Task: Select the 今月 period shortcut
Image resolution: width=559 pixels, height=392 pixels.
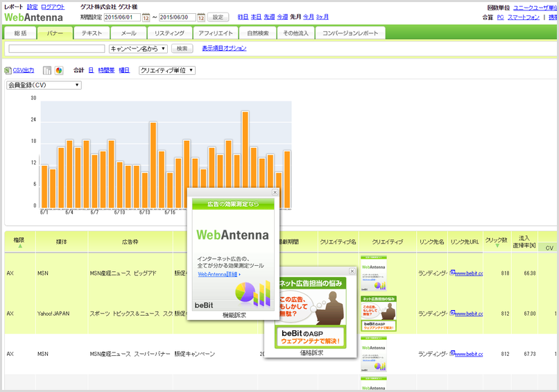Action: pos(309,17)
